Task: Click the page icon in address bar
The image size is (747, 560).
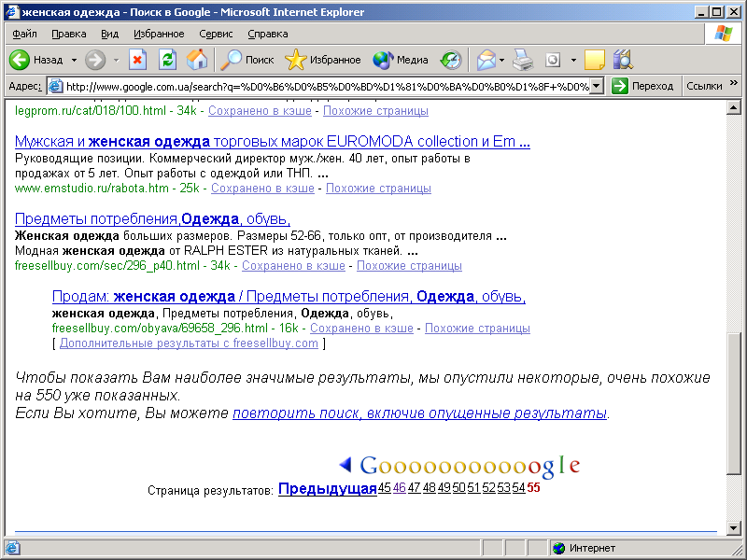Action: coord(56,86)
